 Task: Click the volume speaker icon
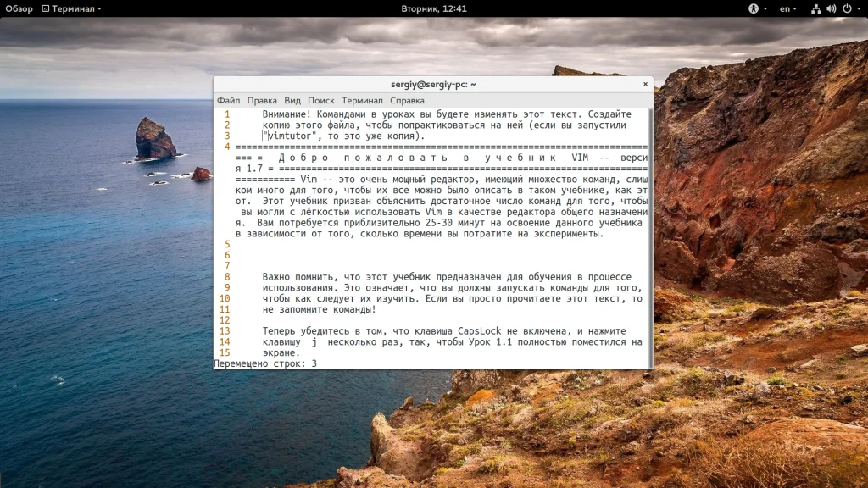(831, 8)
